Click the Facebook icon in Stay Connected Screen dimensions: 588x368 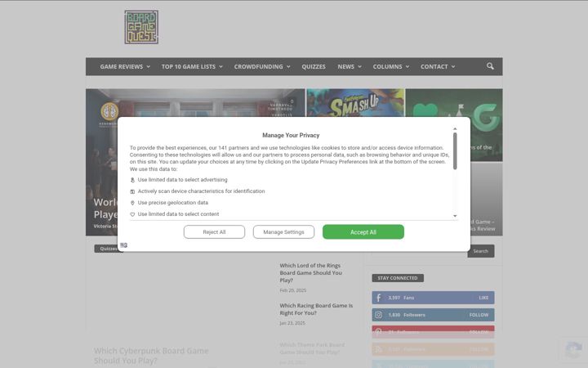click(378, 298)
